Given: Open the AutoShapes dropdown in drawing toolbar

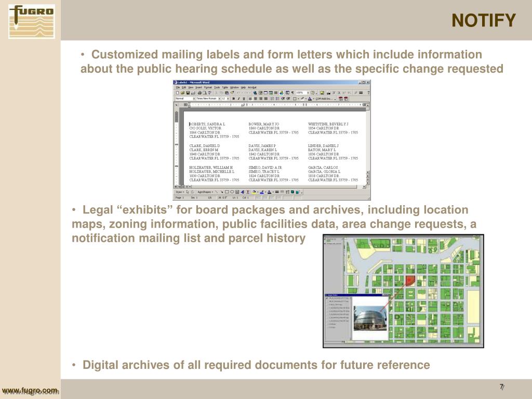Looking at the screenshot, I should pyautogui.click(x=205, y=192).
